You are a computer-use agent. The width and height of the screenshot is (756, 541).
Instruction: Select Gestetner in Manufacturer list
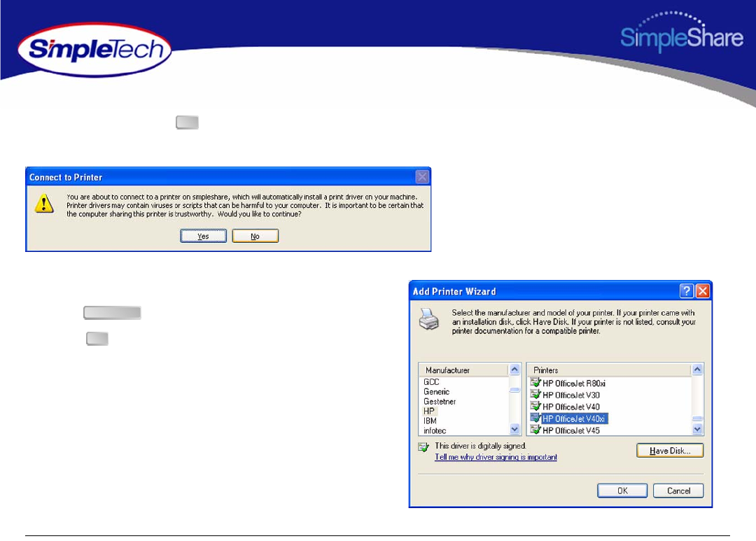(439, 401)
